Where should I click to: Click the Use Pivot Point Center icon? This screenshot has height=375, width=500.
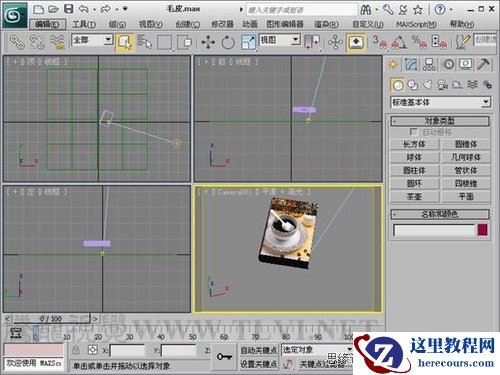312,42
